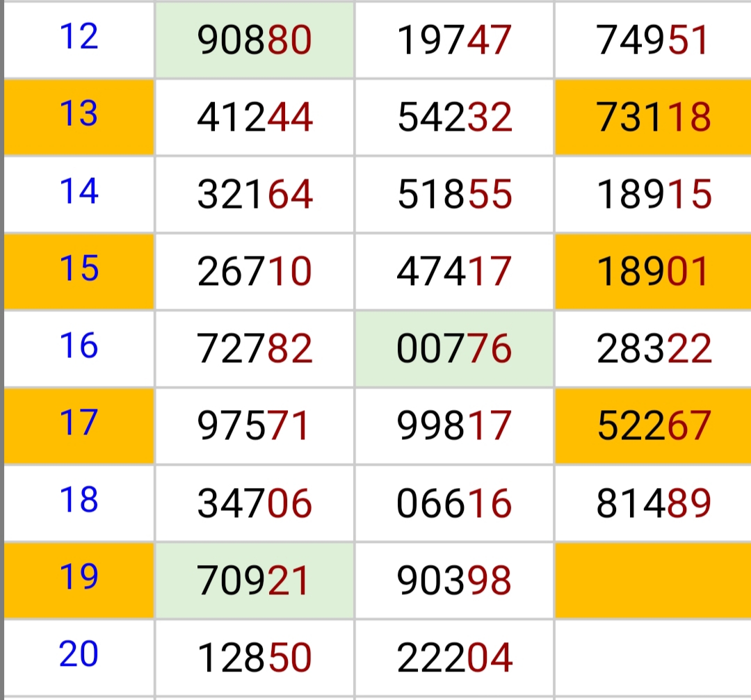This screenshot has width=751, height=700.
Task: Click the number 19747
Action: click(x=454, y=41)
